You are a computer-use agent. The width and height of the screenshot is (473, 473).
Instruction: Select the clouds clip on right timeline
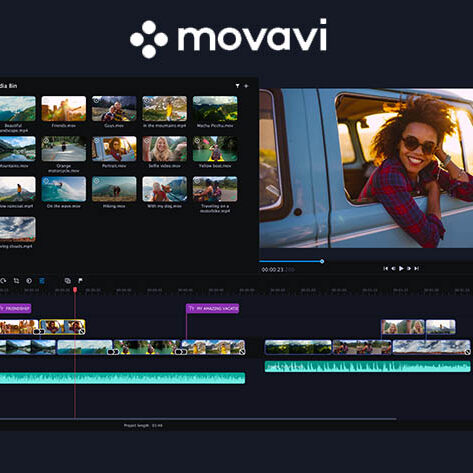point(432,347)
